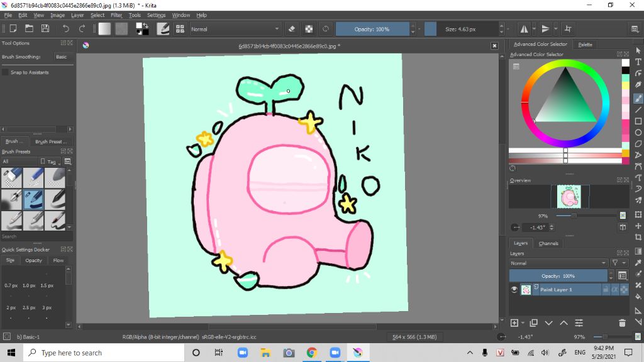Open the brush blending mode dropdown
Viewport: 644px width, 362px height.
click(x=235, y=29)
